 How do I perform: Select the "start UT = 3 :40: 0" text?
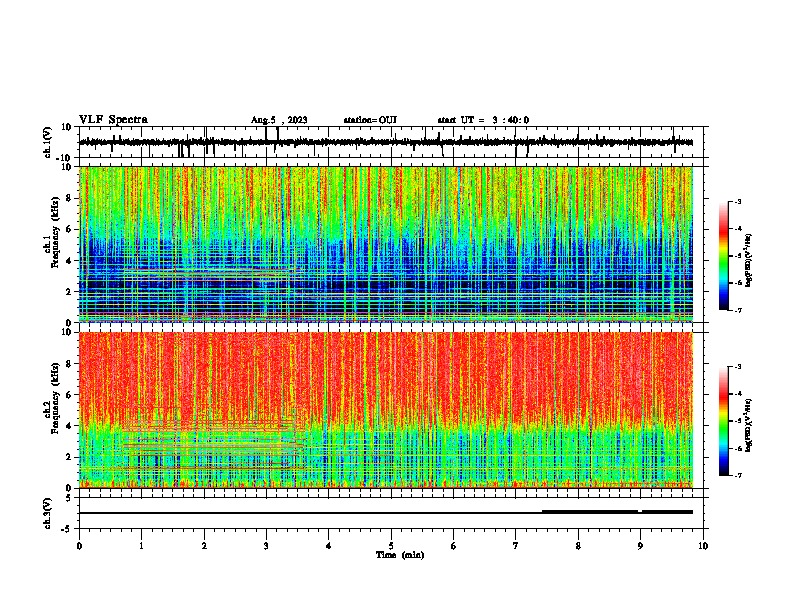pyautogui.click(x=483, y=120)
